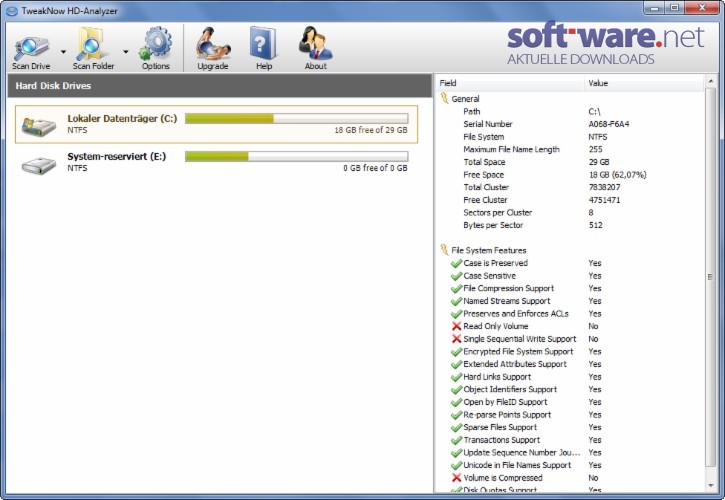The width and height of the screenshot is (725, 500).
Task: Select the Bytes per Sector row
Action: point(570,225)
